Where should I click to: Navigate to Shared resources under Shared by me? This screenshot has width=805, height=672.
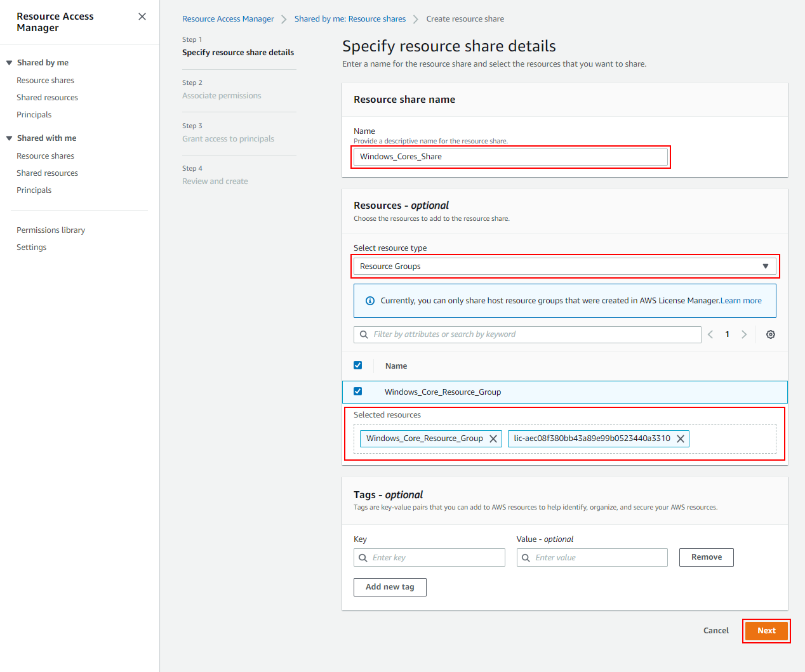pyautogui.click(x=47, y=97)
